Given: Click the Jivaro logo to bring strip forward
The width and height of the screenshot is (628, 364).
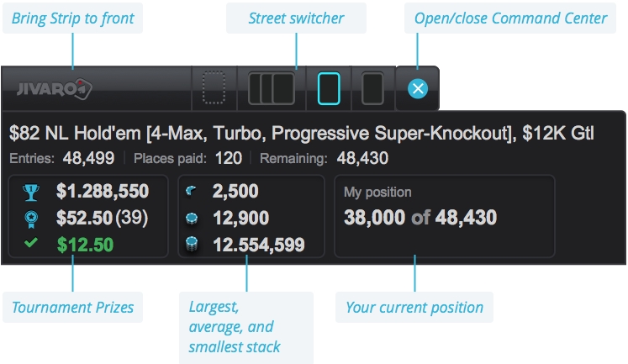Looking at the screenshot, I should [55, 88].
